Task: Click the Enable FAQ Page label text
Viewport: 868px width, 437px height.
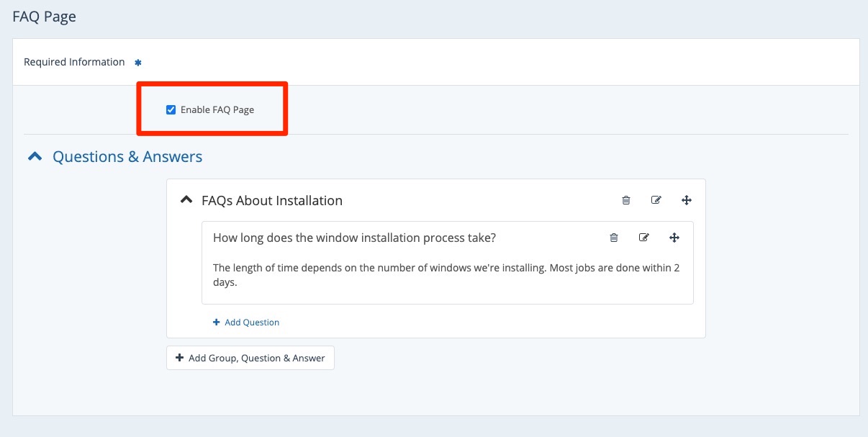Action: coord(217,110)
